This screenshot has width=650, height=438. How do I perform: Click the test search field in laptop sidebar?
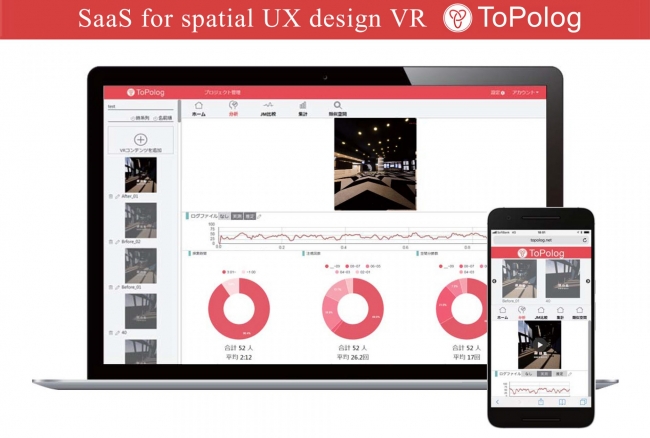(141, 107)
